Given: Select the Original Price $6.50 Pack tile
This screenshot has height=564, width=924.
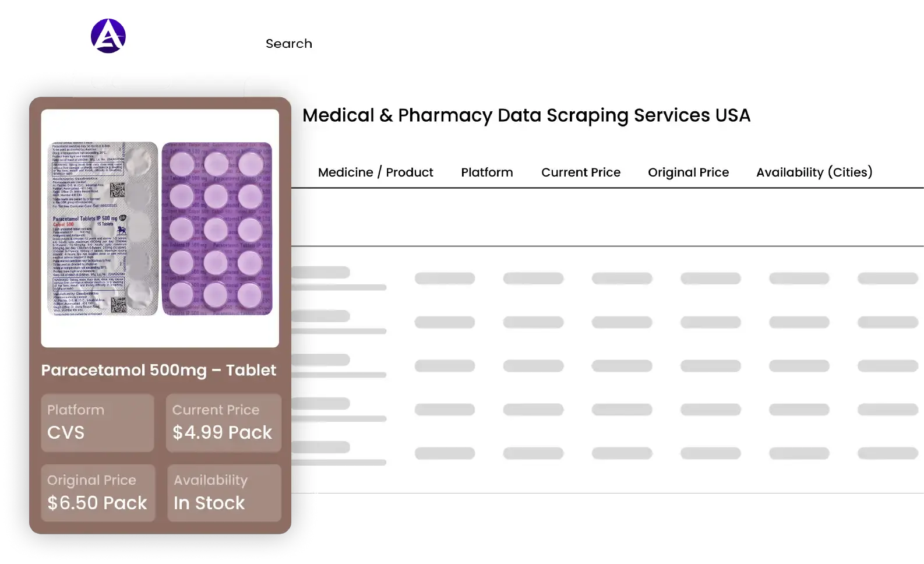Looking at the screenshot, I should pyautogui.click(x=97, y=493).
